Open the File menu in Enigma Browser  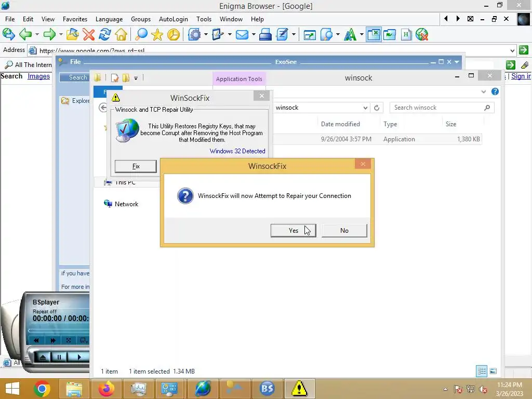(x=10, y=19)
